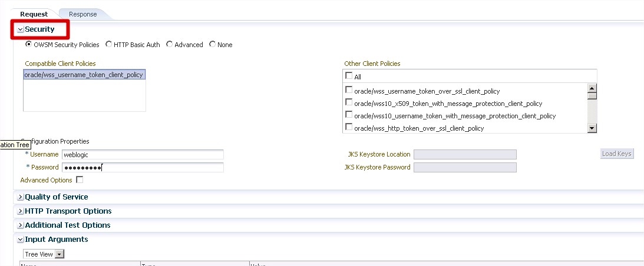Select OWSM Security Policies radio button
Screen dimensions: 644x266
tap(28, 44)
